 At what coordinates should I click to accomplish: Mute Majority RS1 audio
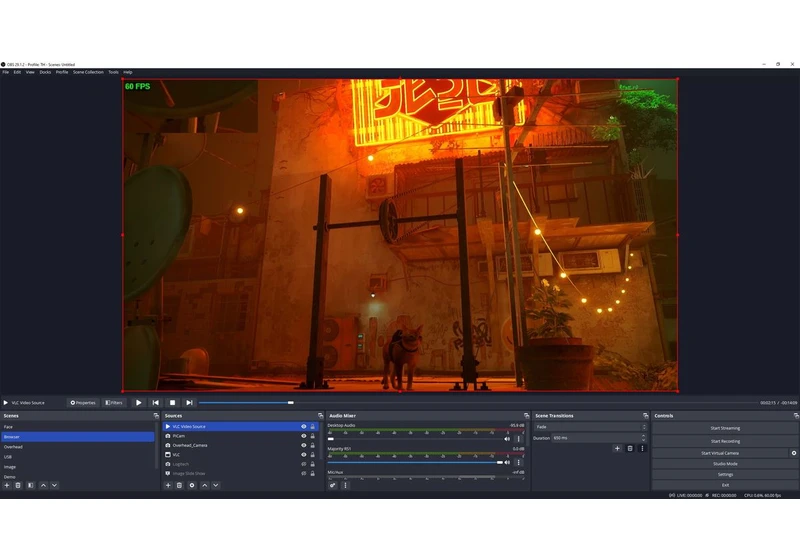pos(507,463)
